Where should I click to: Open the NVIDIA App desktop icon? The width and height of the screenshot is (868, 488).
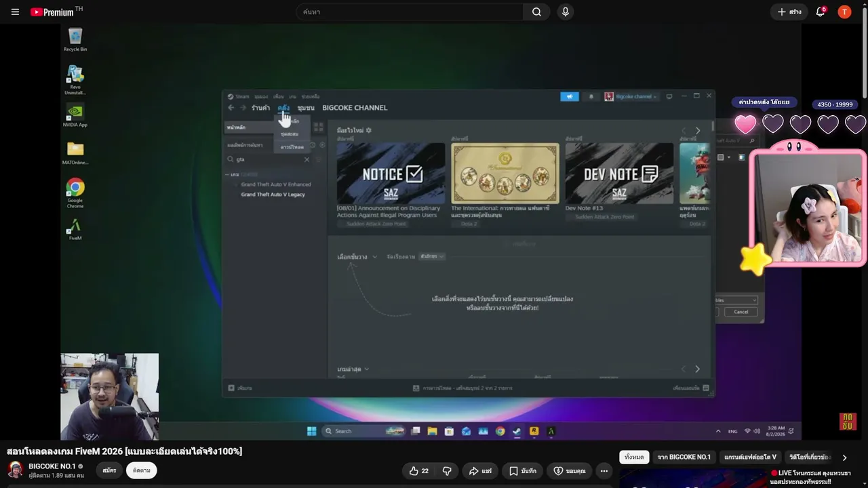pos(75,115)
